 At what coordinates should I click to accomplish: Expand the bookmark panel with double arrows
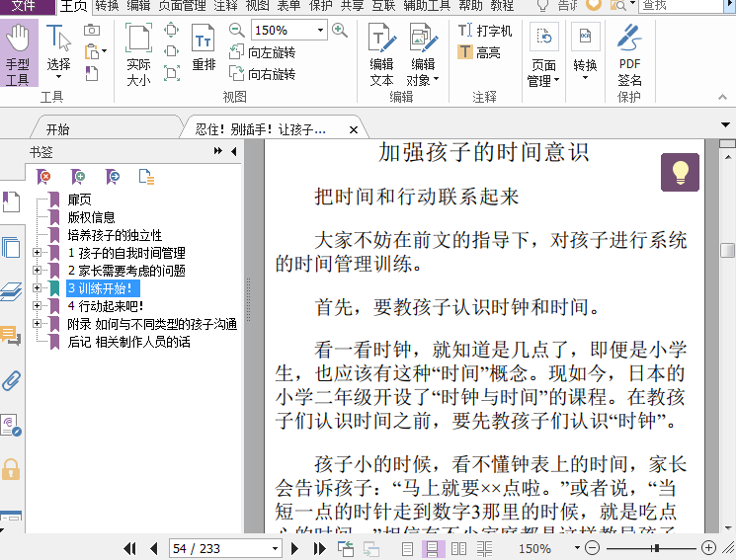217,151
